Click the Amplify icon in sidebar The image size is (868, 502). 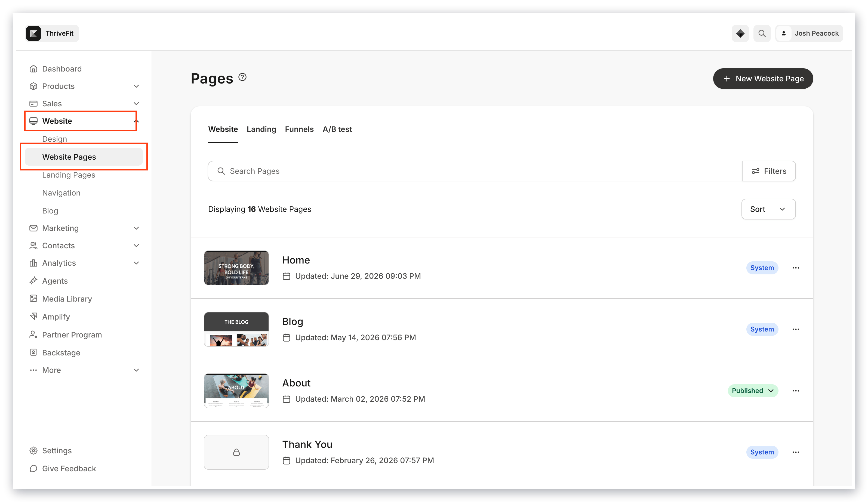click(33, 317)
